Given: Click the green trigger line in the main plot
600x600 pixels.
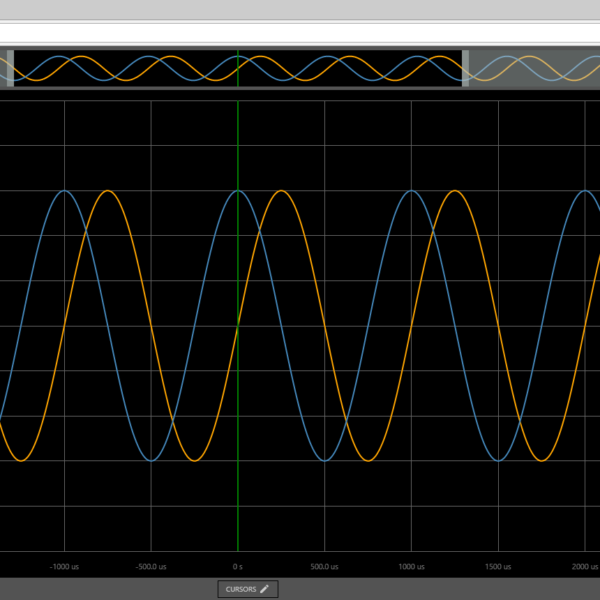Looking at the screenshot, I should 238,326.
